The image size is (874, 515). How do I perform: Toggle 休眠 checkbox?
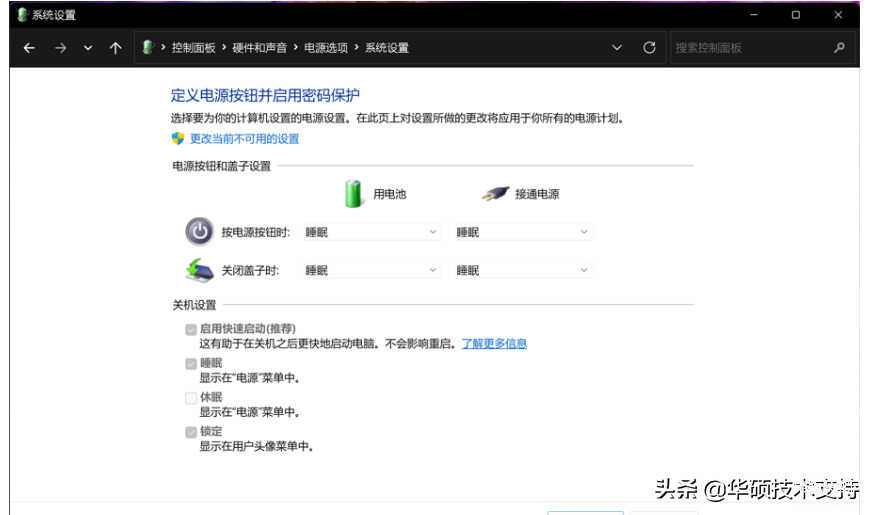pyautogui.click(x=191, y=398)
